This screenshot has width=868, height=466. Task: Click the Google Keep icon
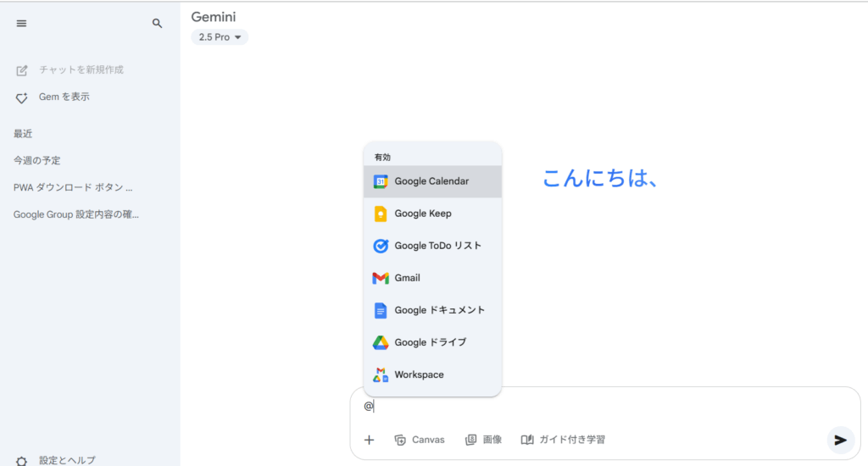tap(381, 214)
